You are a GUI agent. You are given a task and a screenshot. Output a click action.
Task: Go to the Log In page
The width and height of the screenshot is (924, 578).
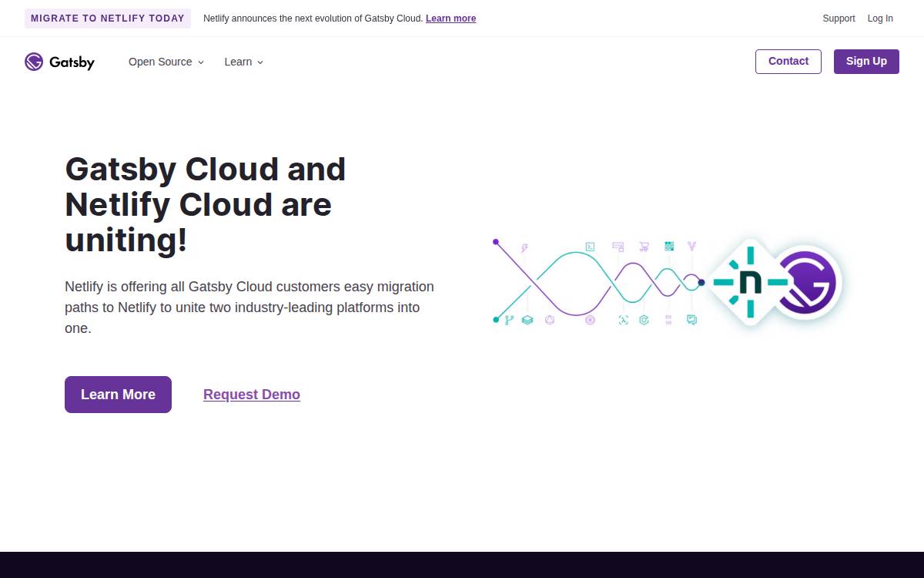[880, 18]
